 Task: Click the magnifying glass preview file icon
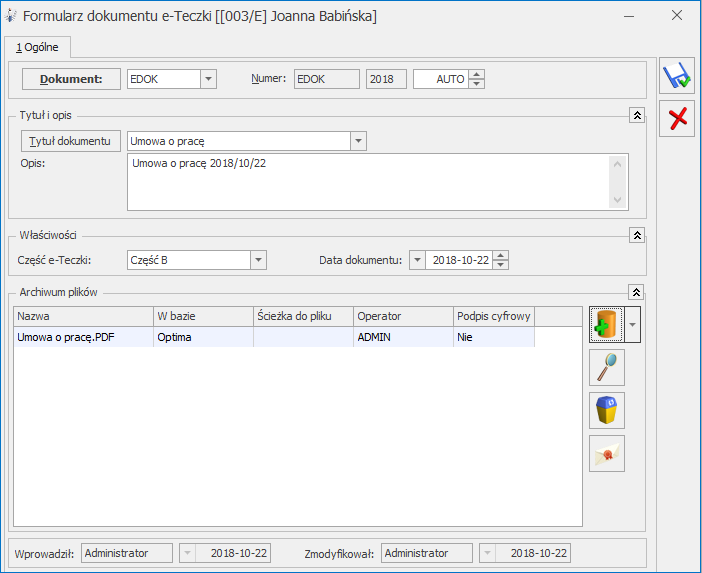(606, 368)
